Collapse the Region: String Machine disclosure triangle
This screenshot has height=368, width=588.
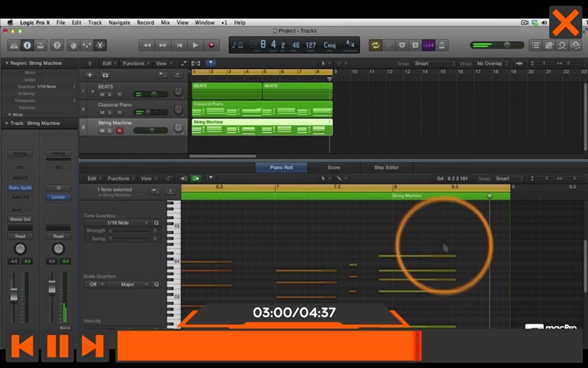7,63
